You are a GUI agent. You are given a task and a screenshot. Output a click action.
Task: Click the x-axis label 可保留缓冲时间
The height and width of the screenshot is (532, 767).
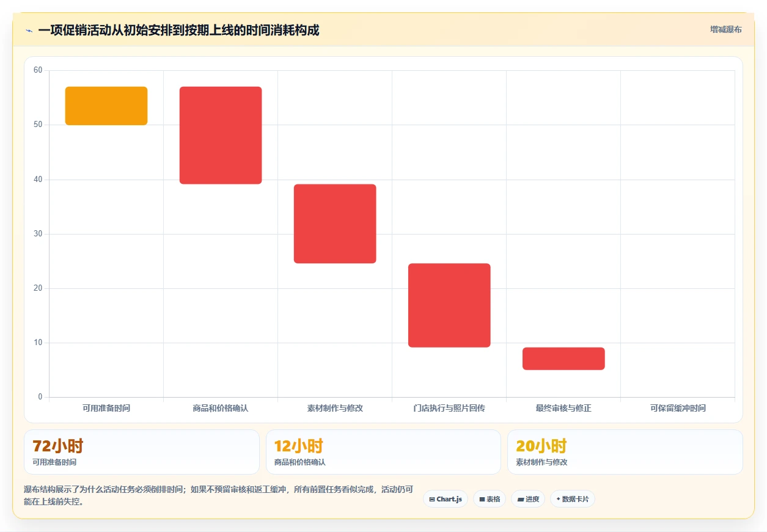point(678,408)
